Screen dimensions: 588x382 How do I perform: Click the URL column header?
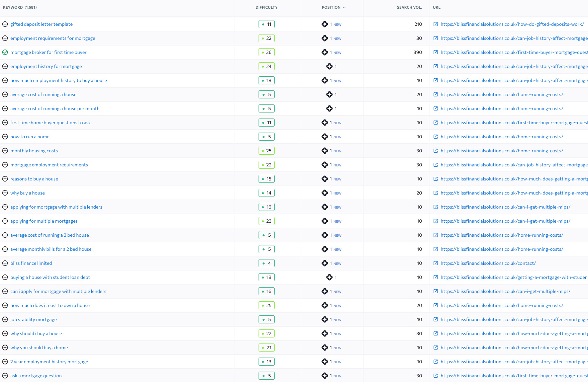coord(437,7)
